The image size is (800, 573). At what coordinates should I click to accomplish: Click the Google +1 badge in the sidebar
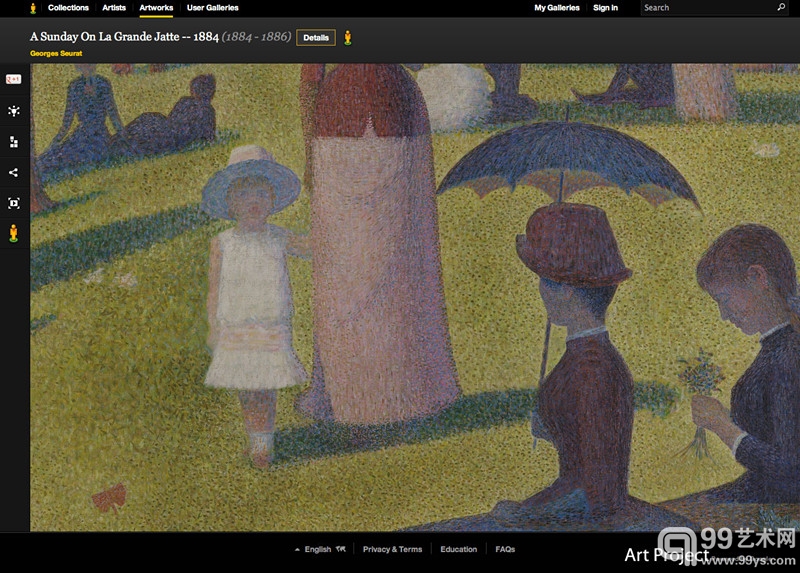(13, 79)
